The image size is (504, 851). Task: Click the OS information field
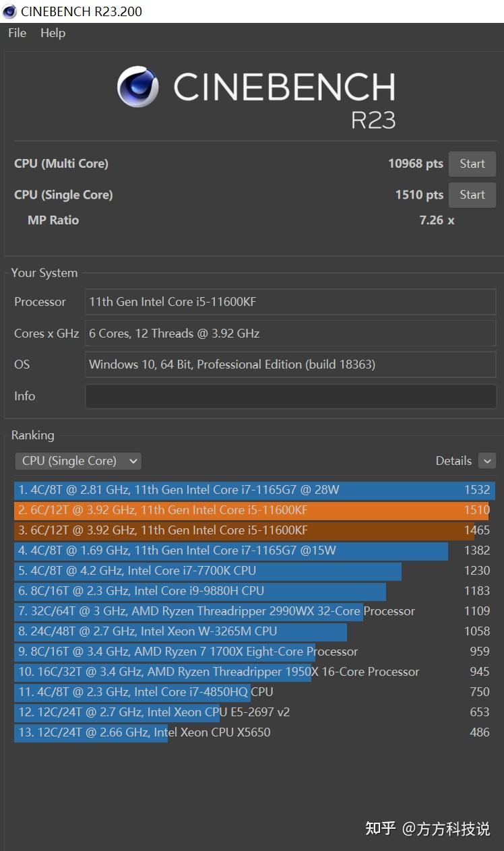pos(290,365)
